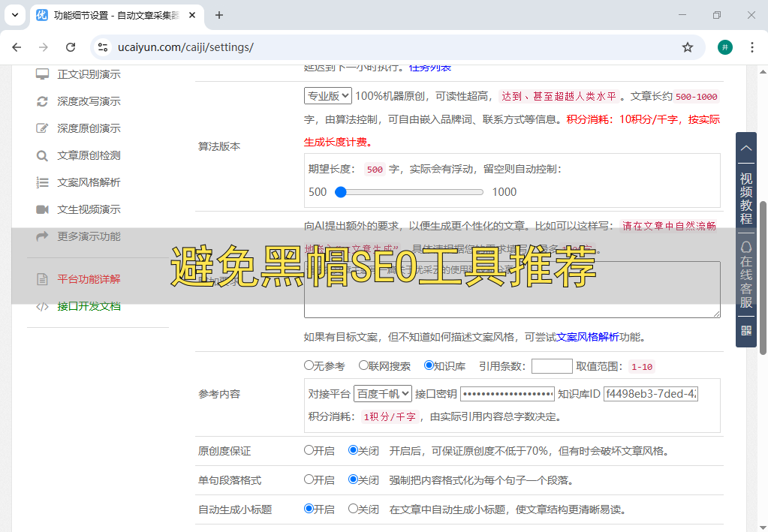Image resolution: width=768 pixels, height=532 pixels.
Task: Open 深度原创演示 in the sidebar
Action: coord(89,128)
